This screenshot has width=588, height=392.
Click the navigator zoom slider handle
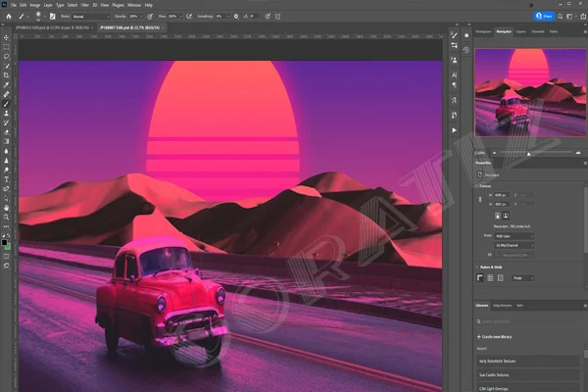529,154
